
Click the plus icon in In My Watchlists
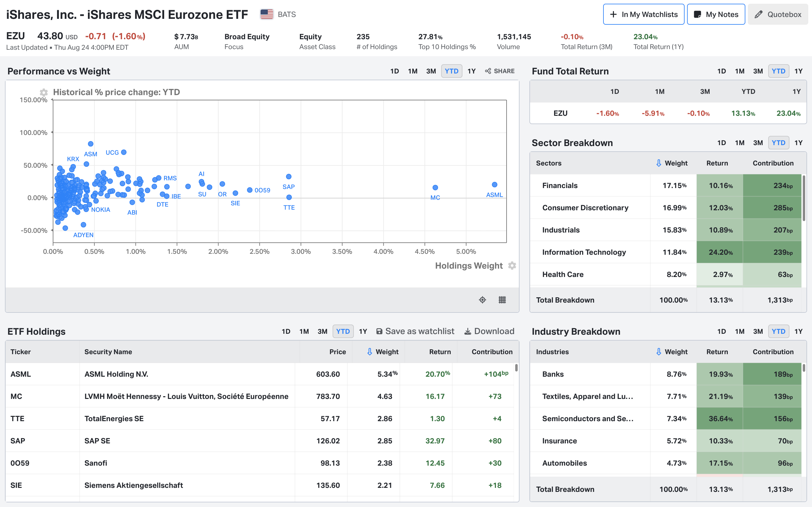(x=613, y=15)
